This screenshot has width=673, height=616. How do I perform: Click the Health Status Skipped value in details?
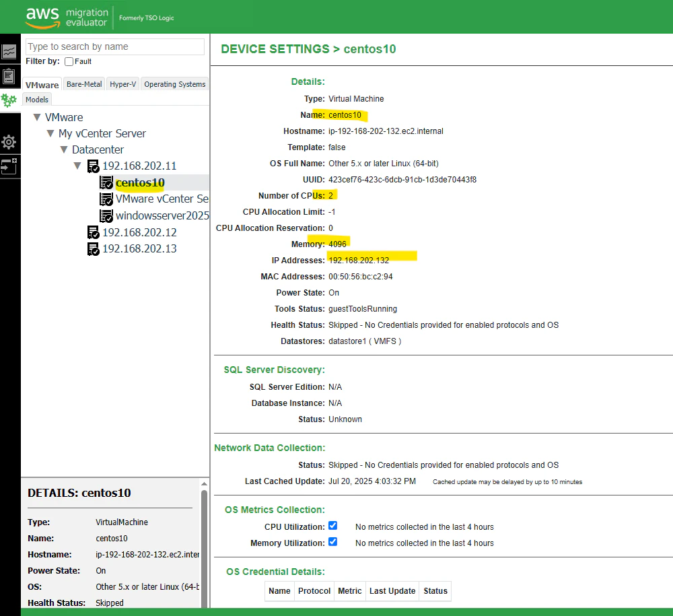[110, 603]
